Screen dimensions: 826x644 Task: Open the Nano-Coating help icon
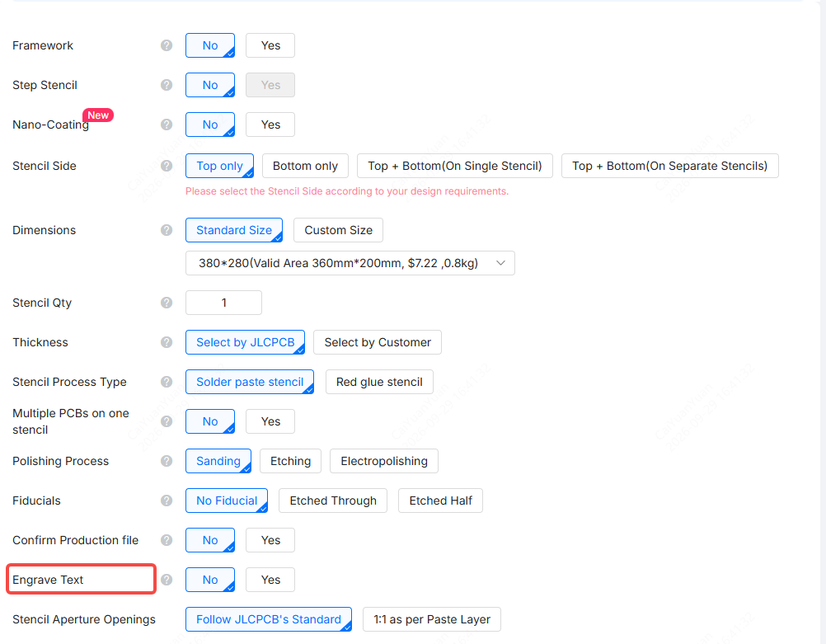167,125
